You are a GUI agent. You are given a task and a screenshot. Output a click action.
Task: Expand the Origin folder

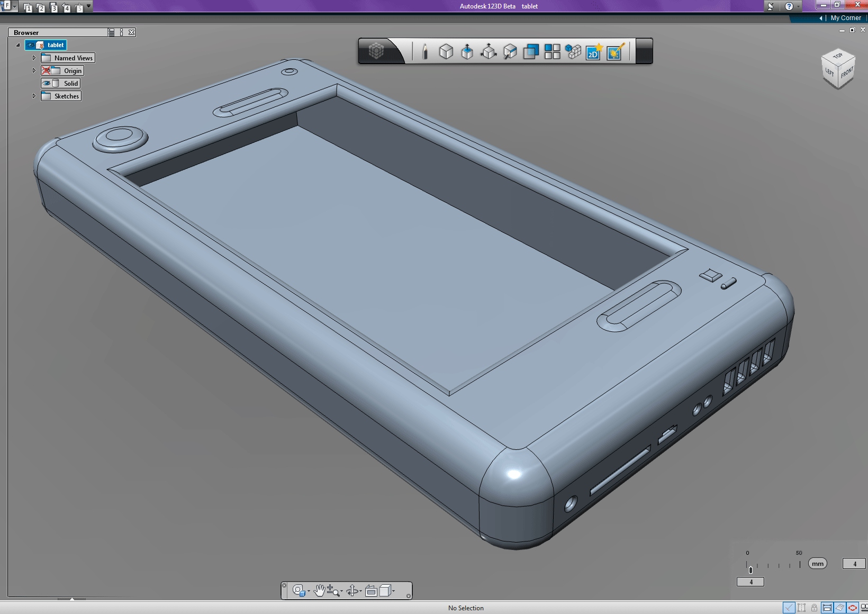34,70
